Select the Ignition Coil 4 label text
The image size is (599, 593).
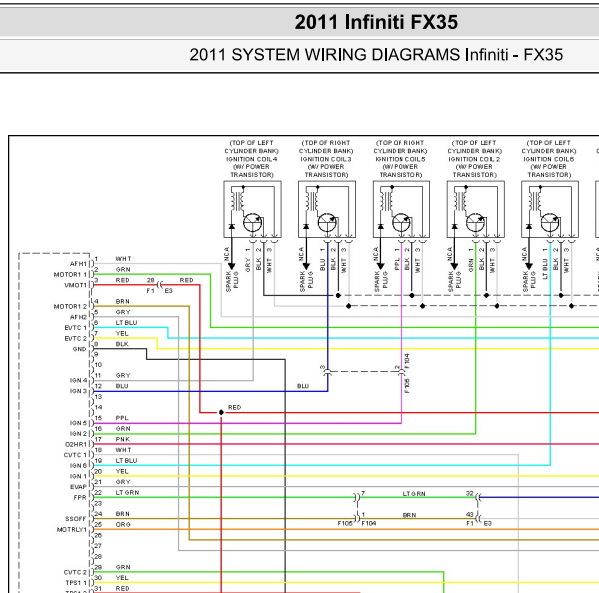(x=251, y=159)
